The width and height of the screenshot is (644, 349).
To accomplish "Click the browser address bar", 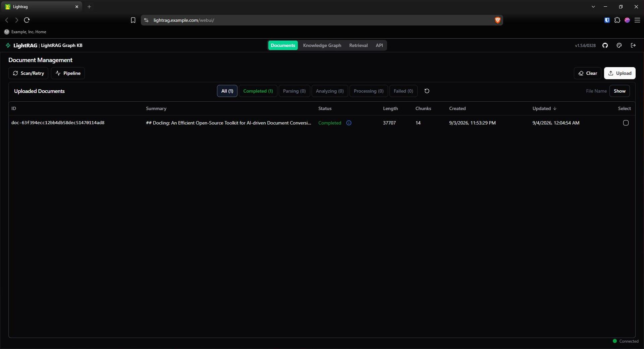I will click(x=322, y=20).
